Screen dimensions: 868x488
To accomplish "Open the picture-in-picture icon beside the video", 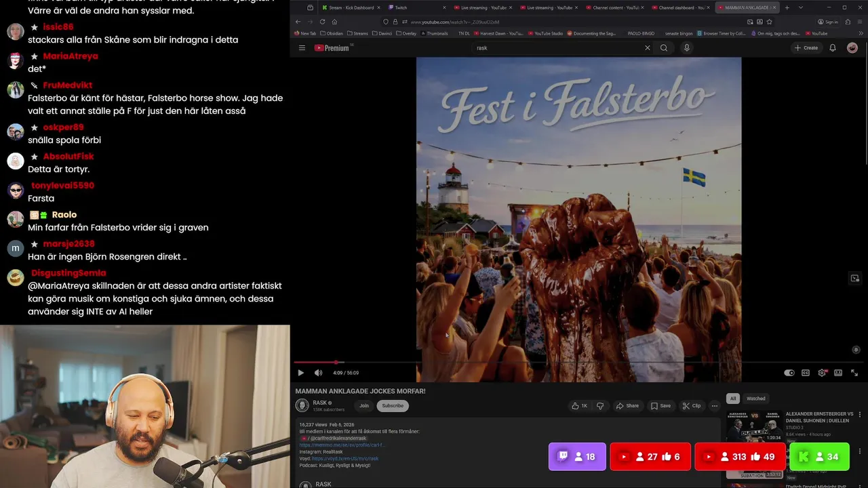I will point(855,279).
